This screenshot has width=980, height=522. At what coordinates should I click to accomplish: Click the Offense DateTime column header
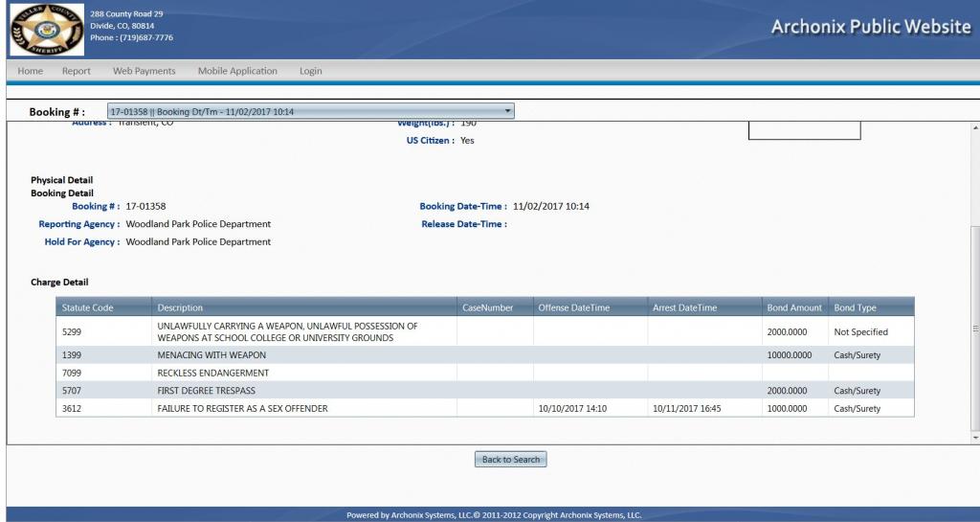[x=573, y=307]
